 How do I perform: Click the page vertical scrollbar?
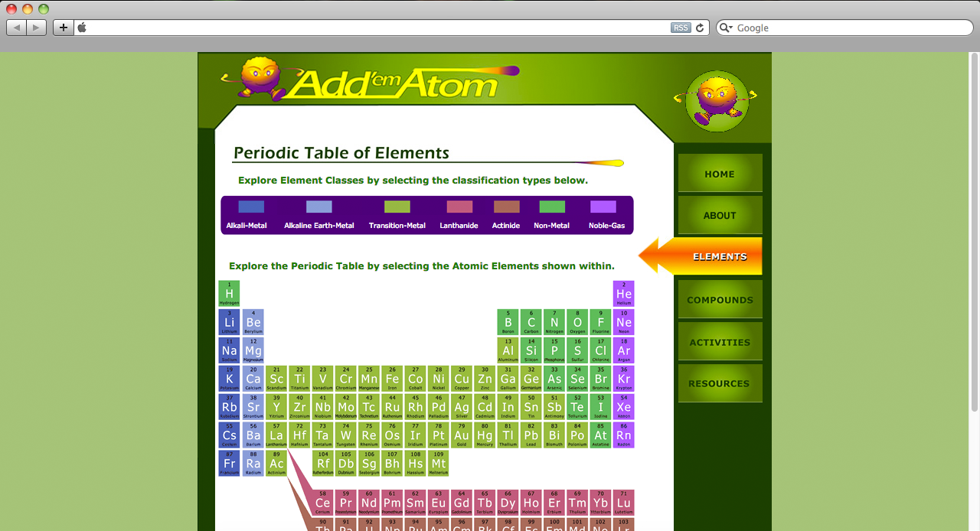click(x=975, y=230)
